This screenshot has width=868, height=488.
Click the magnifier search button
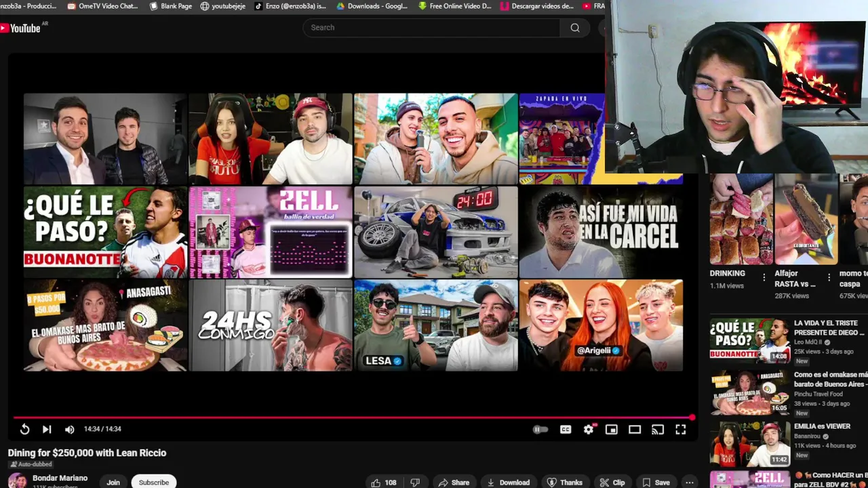click(x=575, y=28)
